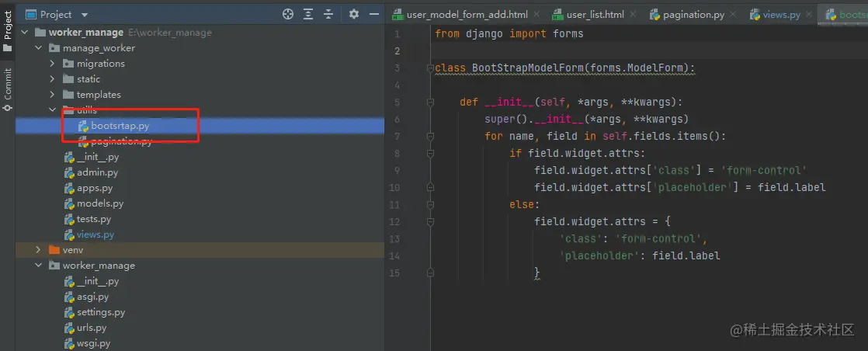Image resolution: width=868 pixels, height=351 pixels.
Task: Select wsgi.py in the project tree
Action: coord(200,342)
